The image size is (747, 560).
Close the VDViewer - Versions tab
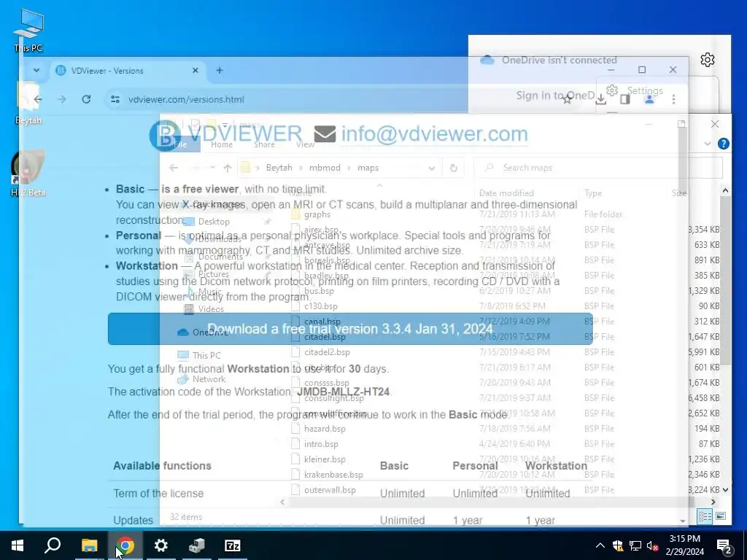coord(195,71)
